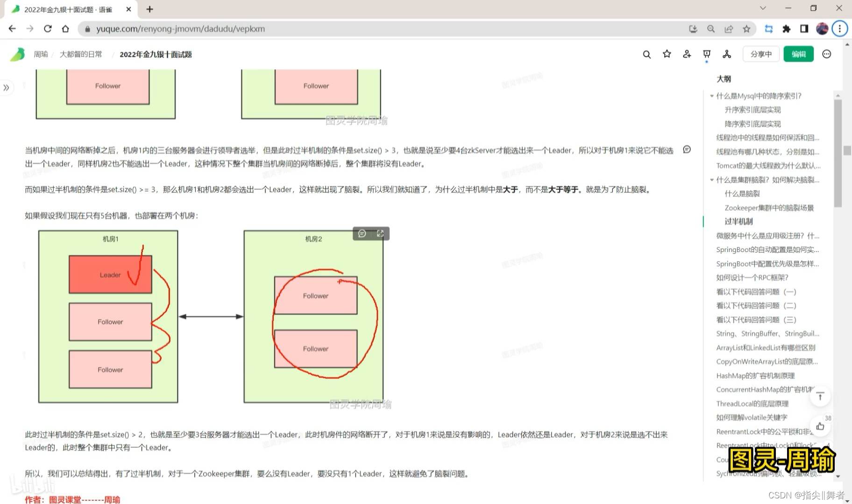
Task: Go forward in browser history
Action: coord(30,29)
